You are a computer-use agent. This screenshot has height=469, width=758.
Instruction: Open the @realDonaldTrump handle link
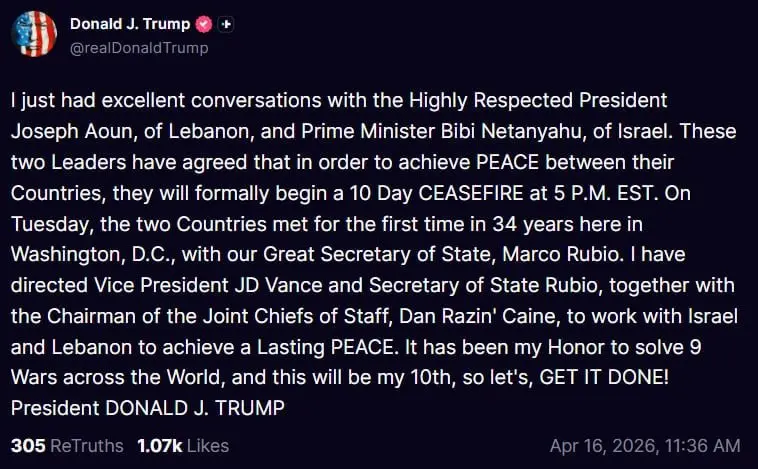[139, 47]
